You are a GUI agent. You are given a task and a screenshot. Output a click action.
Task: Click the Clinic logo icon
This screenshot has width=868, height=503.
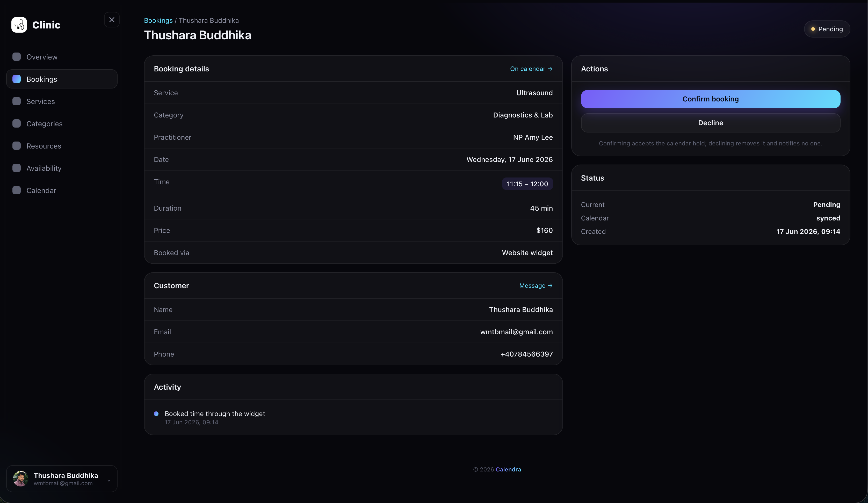coord(19,25)
